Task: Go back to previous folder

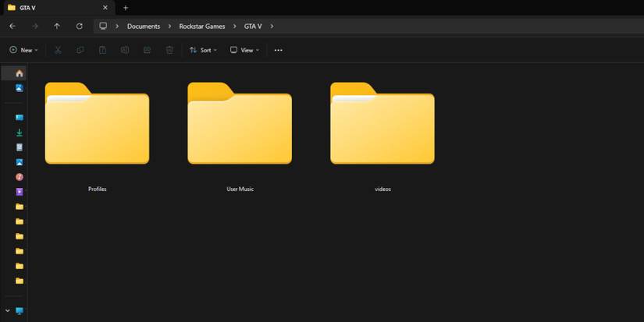Action: coord(12,26)
